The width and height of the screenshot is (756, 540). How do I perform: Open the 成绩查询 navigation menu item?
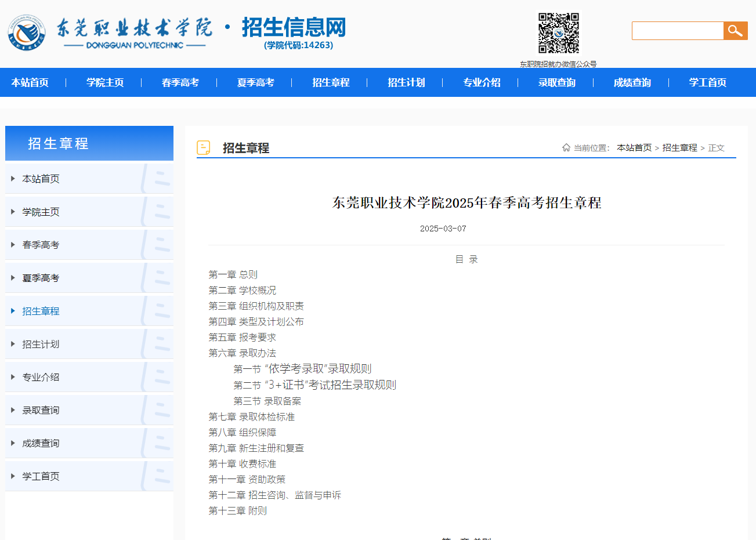tap(631, 82)
